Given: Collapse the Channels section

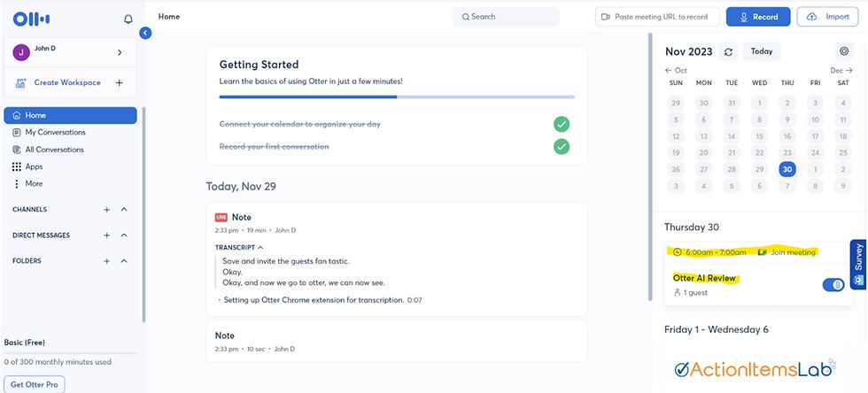Looking at the screenshot, I should tap(124, 210).
